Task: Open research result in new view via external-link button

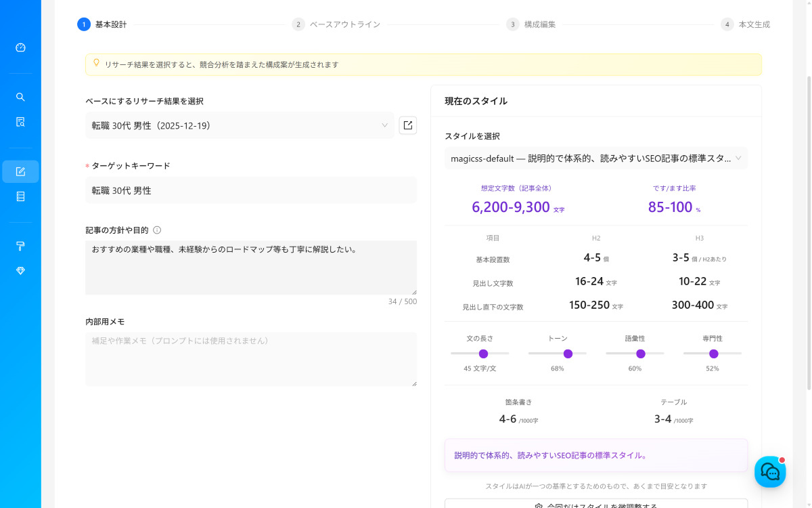Action: tap(407, 125)
